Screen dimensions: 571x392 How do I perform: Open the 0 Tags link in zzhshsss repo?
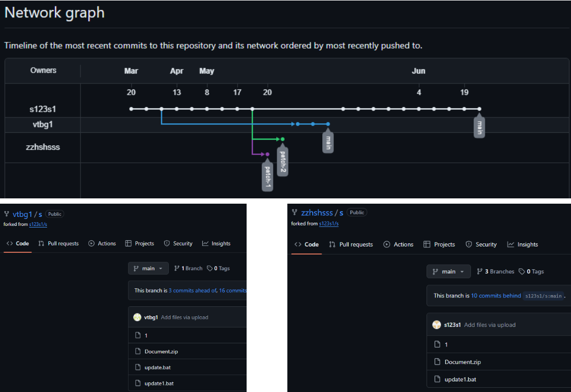point(531,271)
